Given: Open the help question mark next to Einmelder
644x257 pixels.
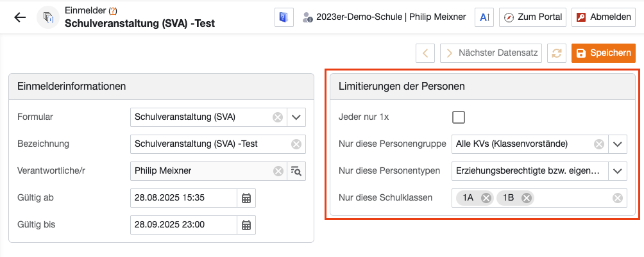Looking at the screenshot, I should 113,11.
